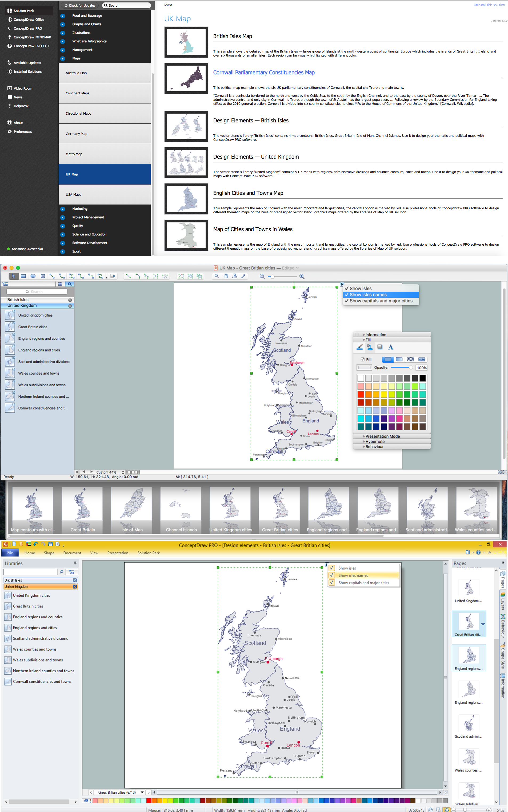Select the arrow pointer tool in Mac toolbar
Viewport: 508px width, 812px height.
click(13, 276)
